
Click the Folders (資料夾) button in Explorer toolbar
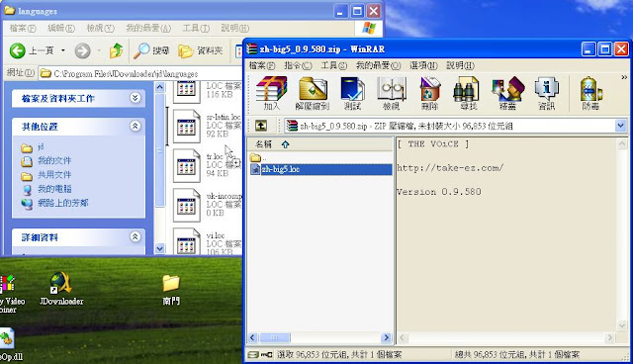click(x=201, y=50)
